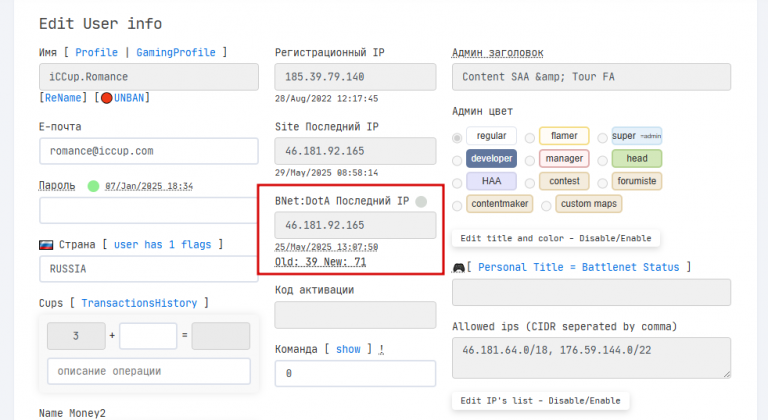
Task: Select the contest admin color radio
Action: pos(529,183)
